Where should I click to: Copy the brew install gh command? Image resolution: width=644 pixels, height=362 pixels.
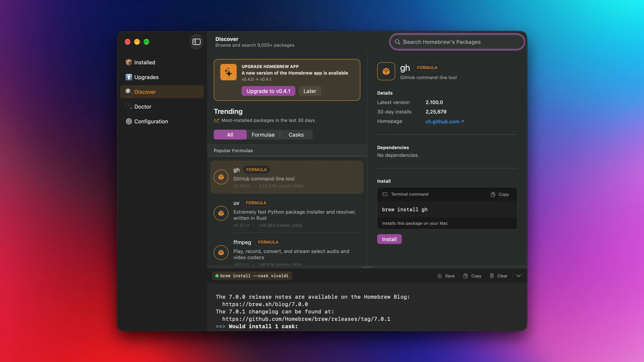point(500,194)
